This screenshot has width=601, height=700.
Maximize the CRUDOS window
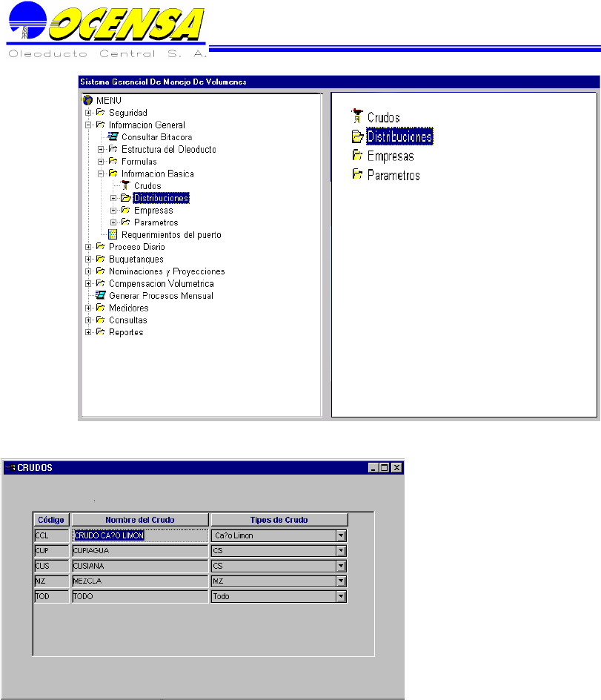384,467
